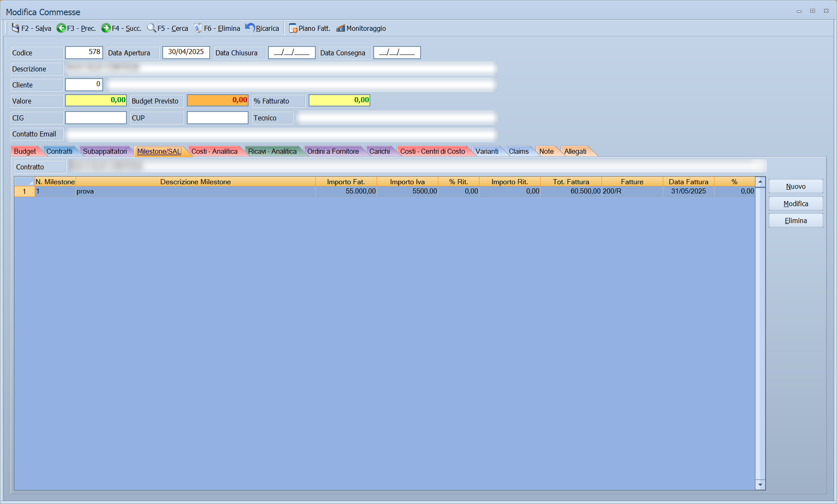Reload data with Ricarica arrow icon
Image resolution: width=837 pixels, height=504 pixels.
point(250,28)
